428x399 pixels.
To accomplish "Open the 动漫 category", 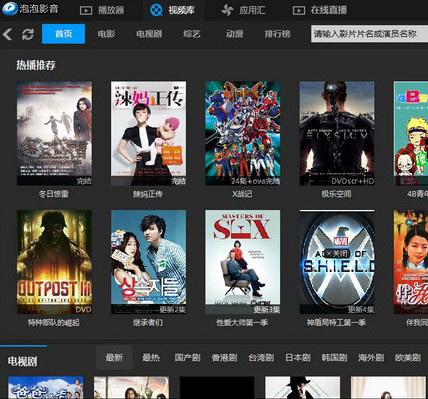I will (235, 34).
